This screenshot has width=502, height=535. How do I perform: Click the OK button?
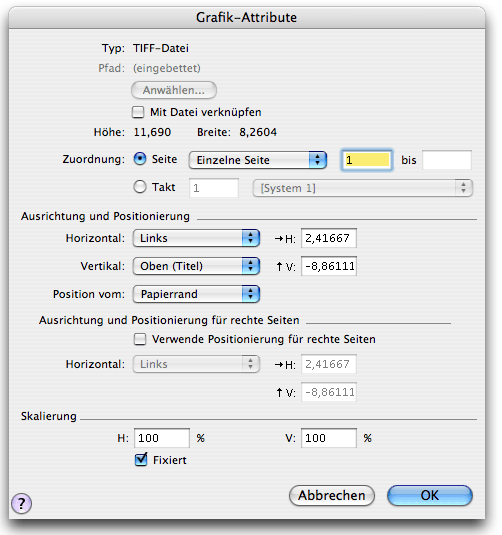click(430, 495)
